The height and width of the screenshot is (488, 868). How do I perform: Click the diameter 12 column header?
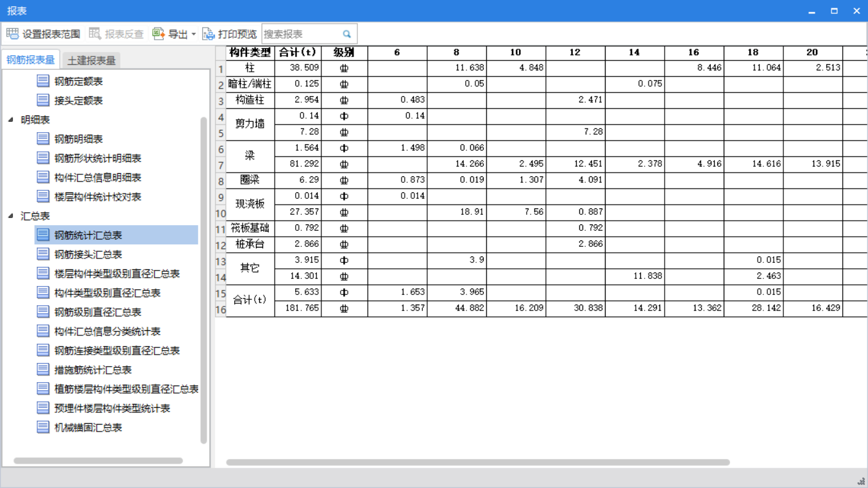[x=575, y=53]
